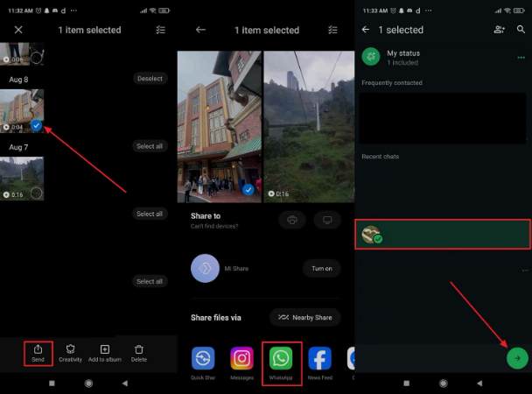
Task: Go back with the arrow in the share screen
Action: tap(200, 30)
